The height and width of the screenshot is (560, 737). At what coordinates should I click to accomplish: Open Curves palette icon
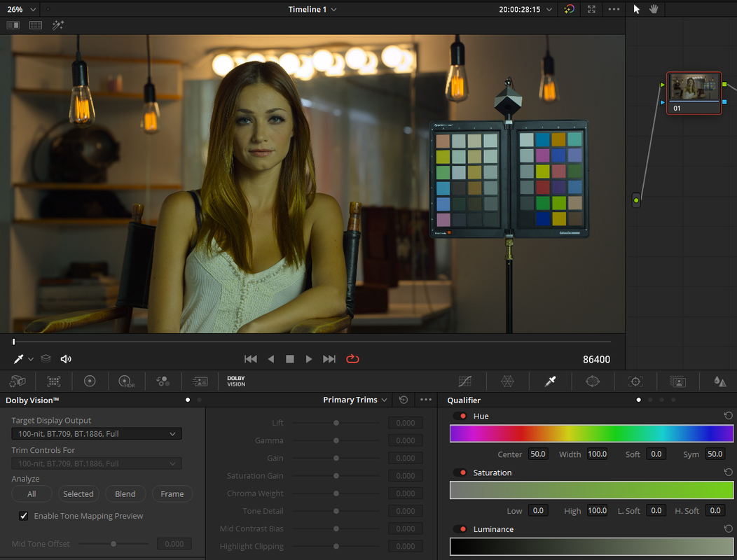pos(465,381)
